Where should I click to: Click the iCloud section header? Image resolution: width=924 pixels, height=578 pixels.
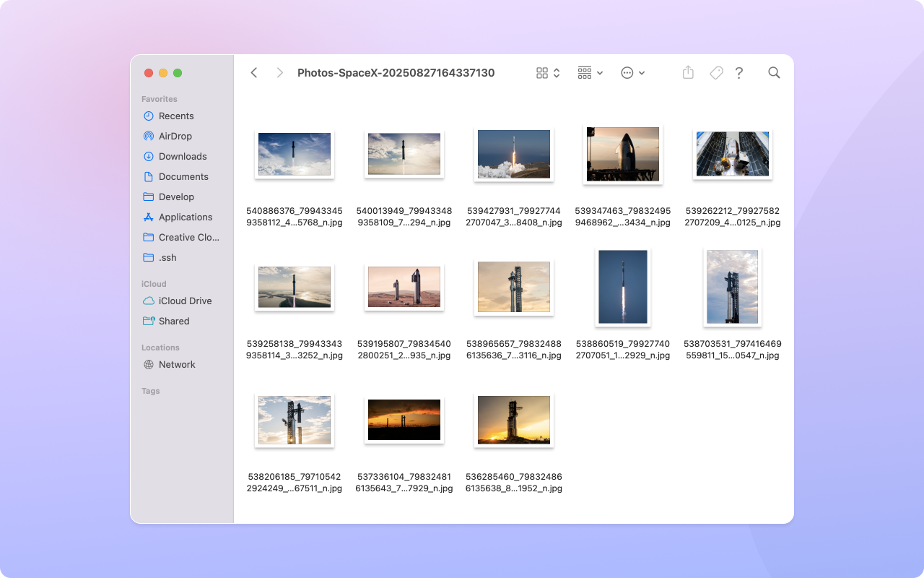click(154, 284)
